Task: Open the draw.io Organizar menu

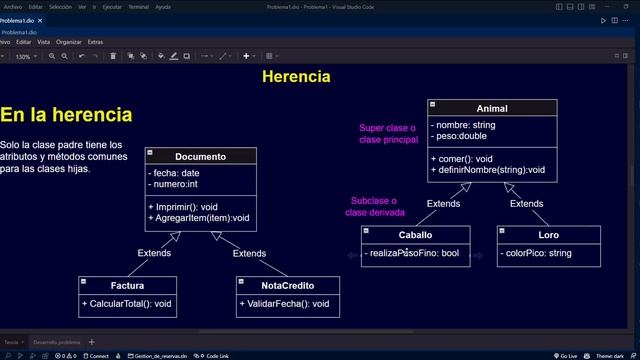Action: point(69,42)
